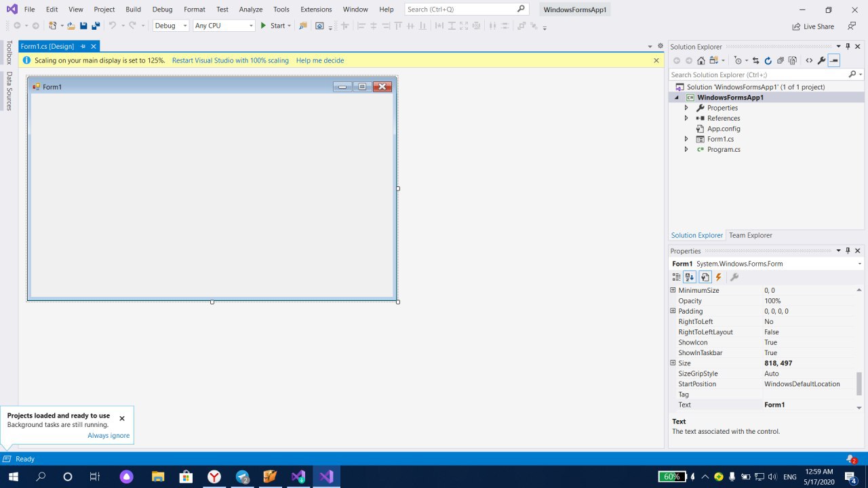868x488 pixels.
Task: Open settings gear of document well
Action: pyautogui.click(x=660, y=46)
